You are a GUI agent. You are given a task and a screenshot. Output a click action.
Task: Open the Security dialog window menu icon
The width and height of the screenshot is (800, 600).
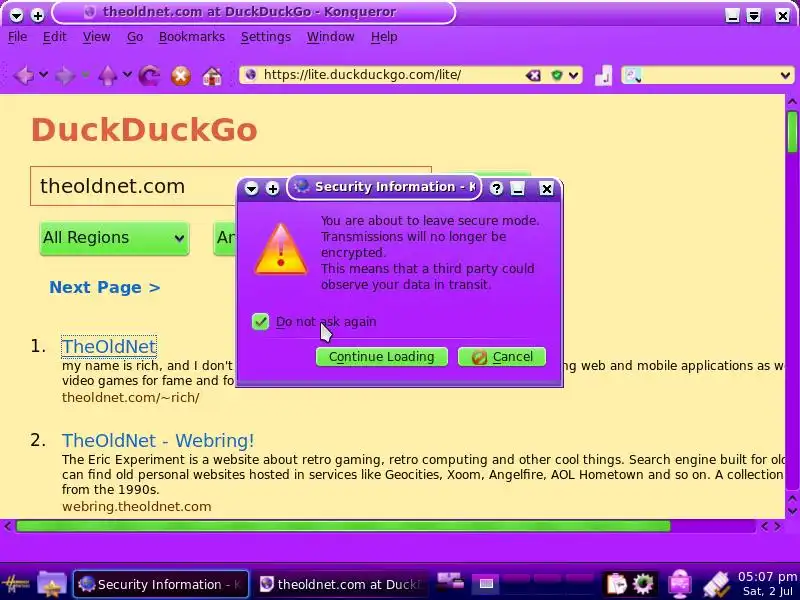point(251,189)
